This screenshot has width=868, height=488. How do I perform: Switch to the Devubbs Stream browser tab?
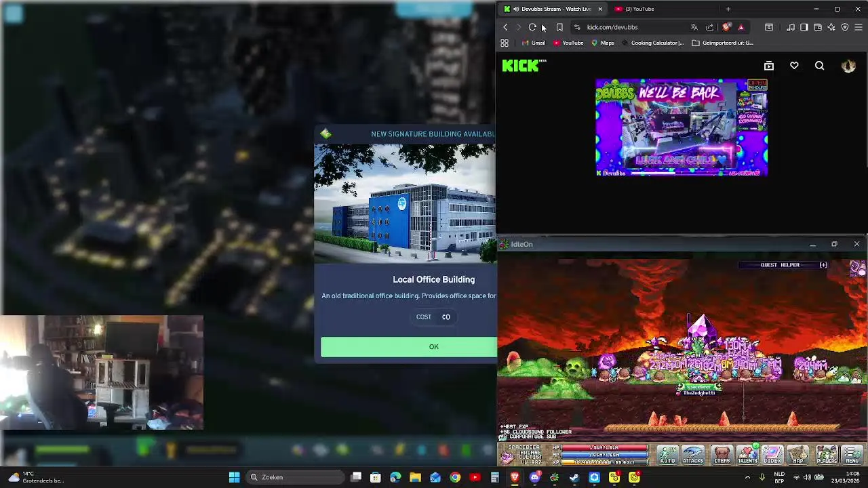pos(553,9)
